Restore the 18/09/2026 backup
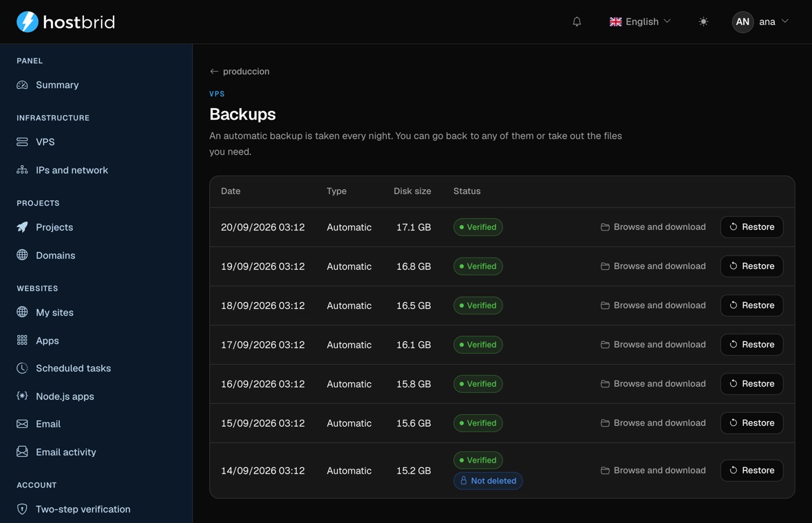 751,306
